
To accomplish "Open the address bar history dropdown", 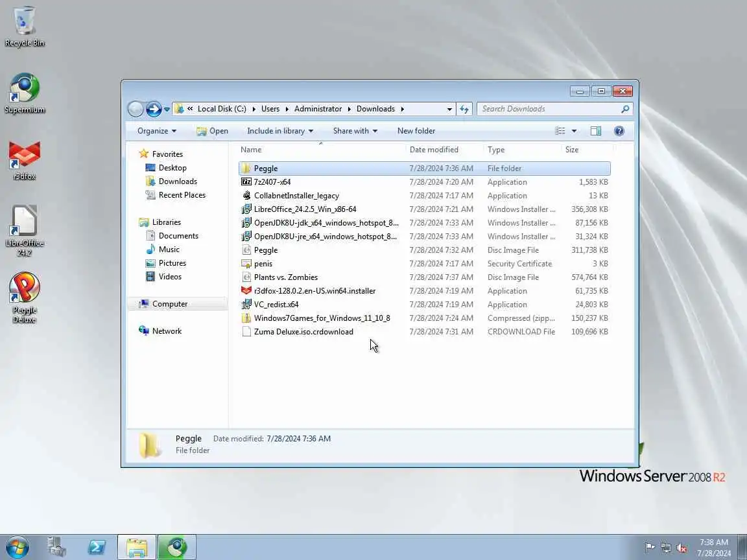I will [449, 109].
